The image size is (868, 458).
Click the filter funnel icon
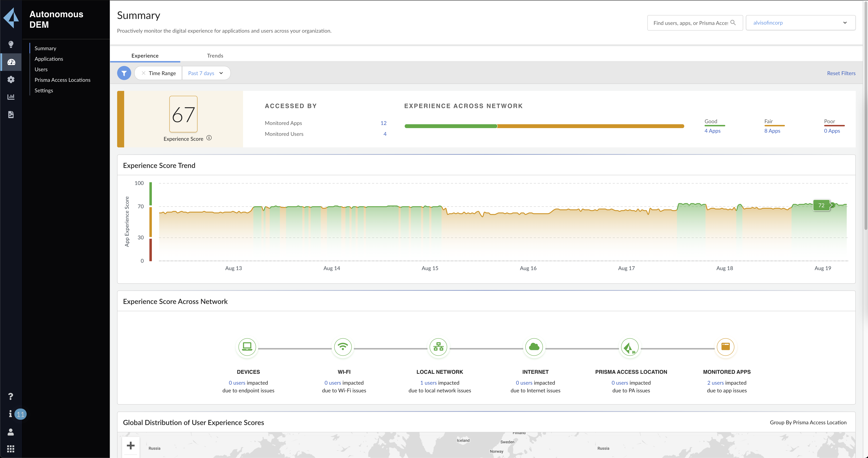pyautogui.click(x=124, y=73)
